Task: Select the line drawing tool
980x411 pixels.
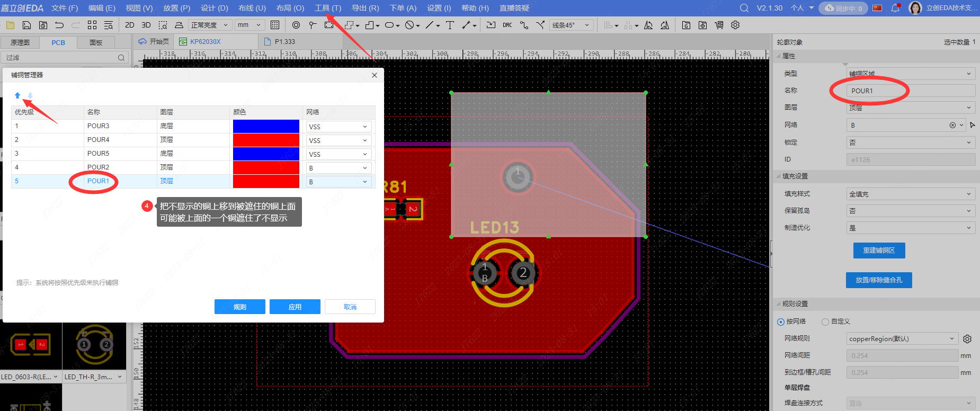Action: (430, 25)
